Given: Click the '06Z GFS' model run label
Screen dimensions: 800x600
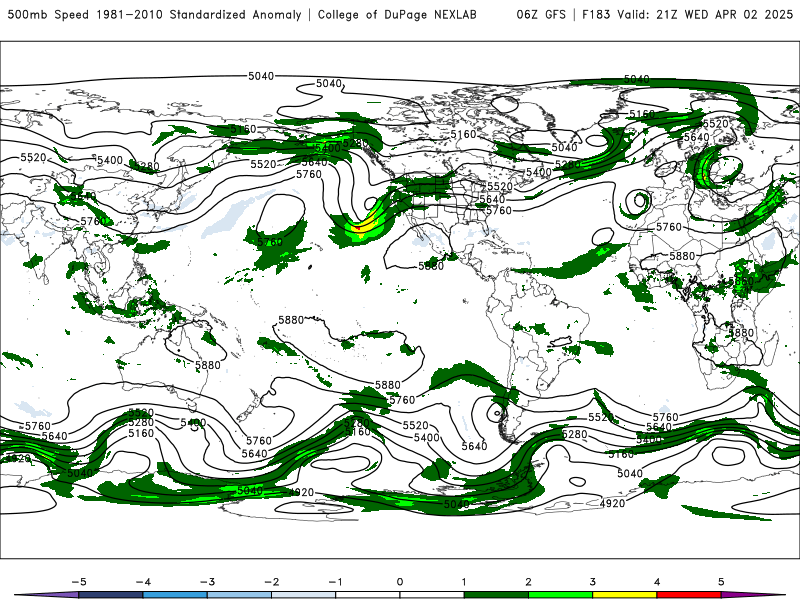Looking at the screenshot, I should coord(541,14).
